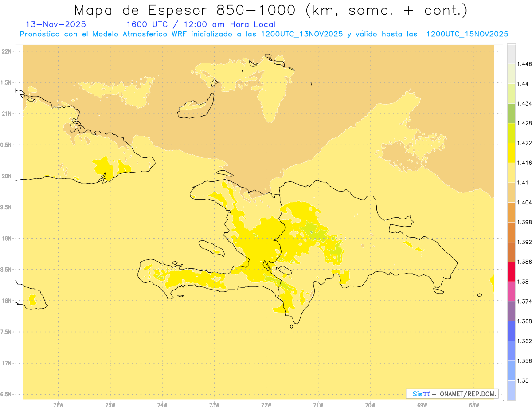The height and width of the screenshot is (411, 532).
Task: Click the '22N' latitude axis label
Action: [x=7, y=51]
